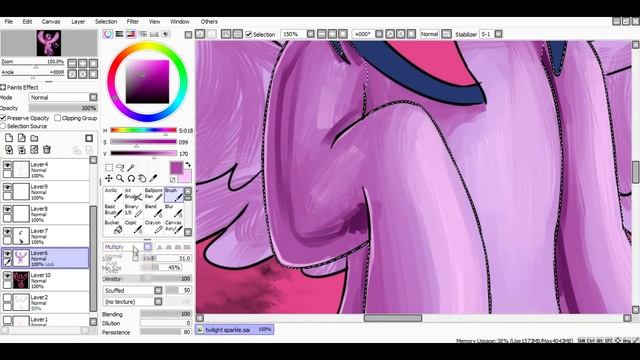640x360 pixels.
Task: Pick the purple foreground color swatch
Action: [x=176, y=167]
